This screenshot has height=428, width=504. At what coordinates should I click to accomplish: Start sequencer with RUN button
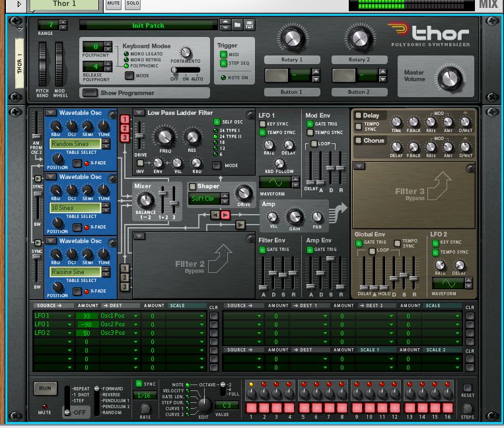pyautogui.click(x=45, y=388)
